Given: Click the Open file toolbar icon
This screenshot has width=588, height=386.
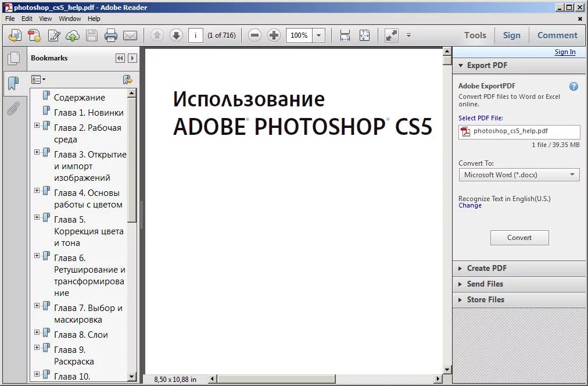Looking at the screenshot, I should [x=15, y=35].
